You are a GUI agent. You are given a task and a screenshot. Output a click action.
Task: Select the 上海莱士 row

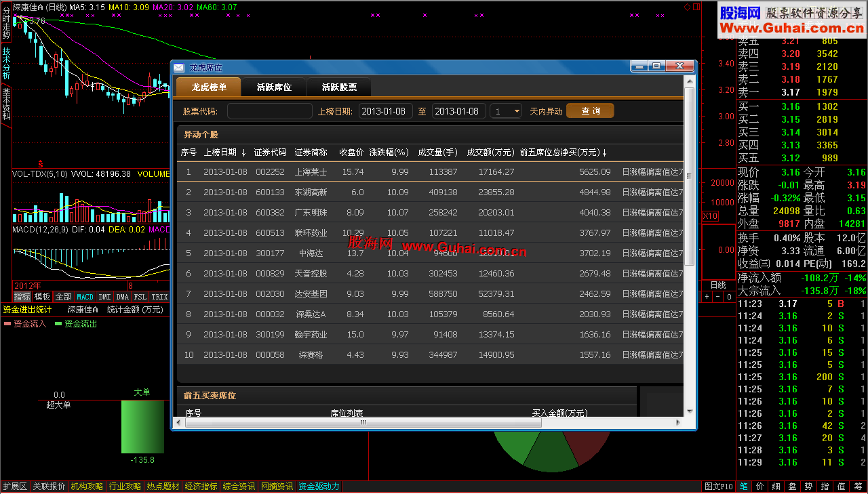click(x=430, y=172)
